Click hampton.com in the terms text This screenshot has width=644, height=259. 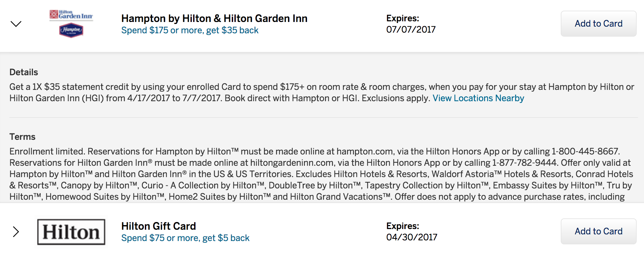[365, 151]
